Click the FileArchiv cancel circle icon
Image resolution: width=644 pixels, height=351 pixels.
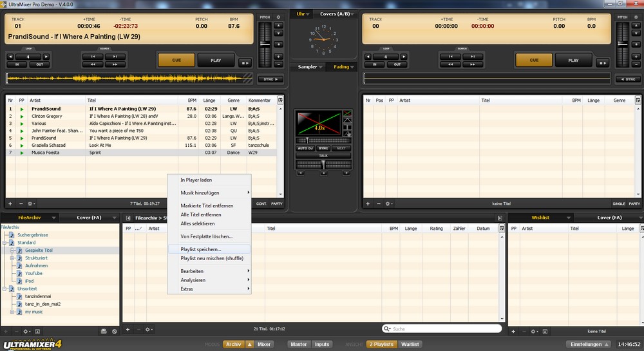pos(114,331)
